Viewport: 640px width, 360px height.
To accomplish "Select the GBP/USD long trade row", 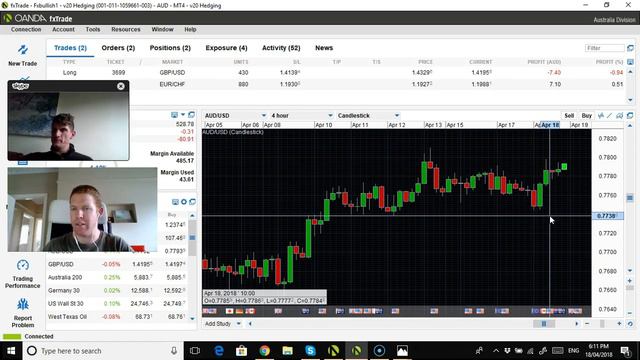I will (336, 72).
